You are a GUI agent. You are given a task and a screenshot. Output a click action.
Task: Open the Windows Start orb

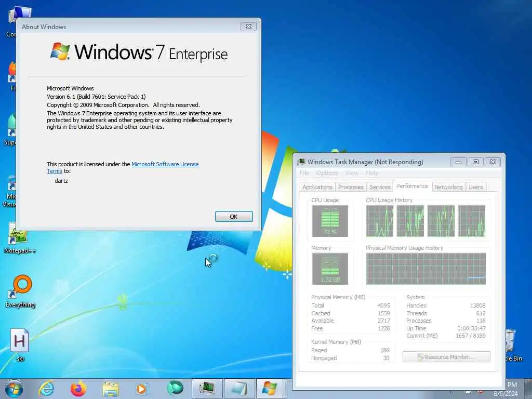[x=14, y=389]
